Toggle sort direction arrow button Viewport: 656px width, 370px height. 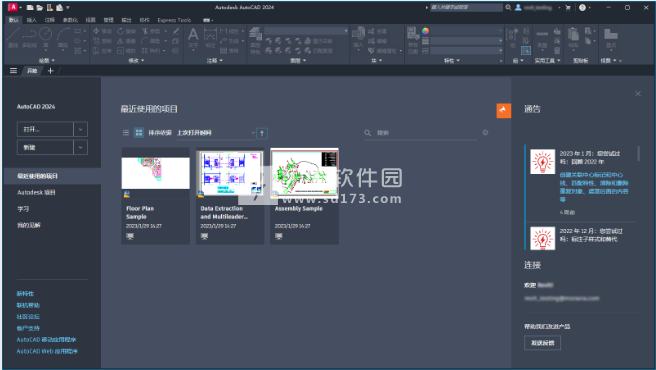(262, 133)
